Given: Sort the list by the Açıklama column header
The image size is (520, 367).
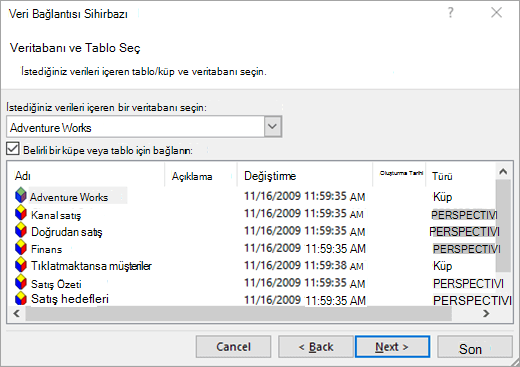Looking at the screenshot, I should click(201, 176).
